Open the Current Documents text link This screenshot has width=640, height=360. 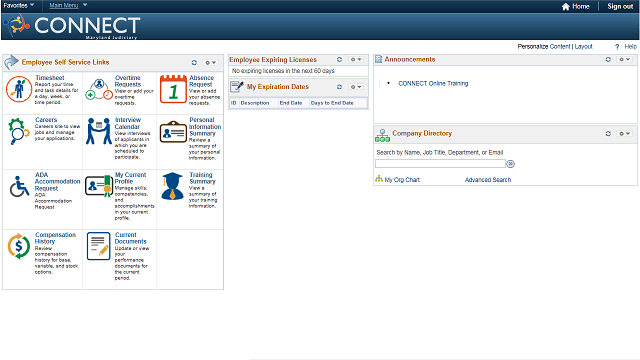click(131, 238)
